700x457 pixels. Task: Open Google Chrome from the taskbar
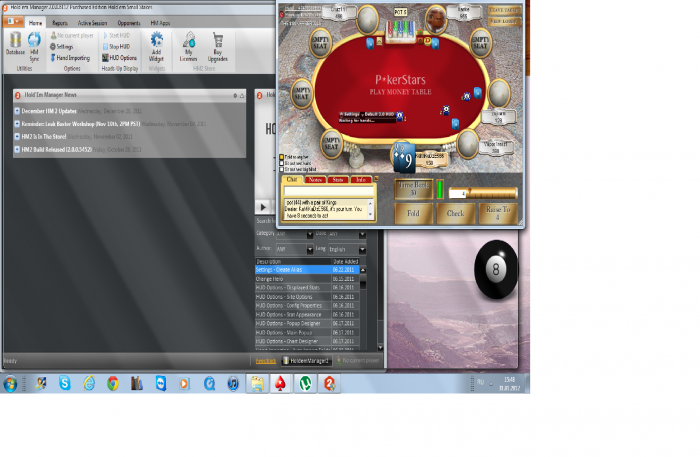[113, 383]
